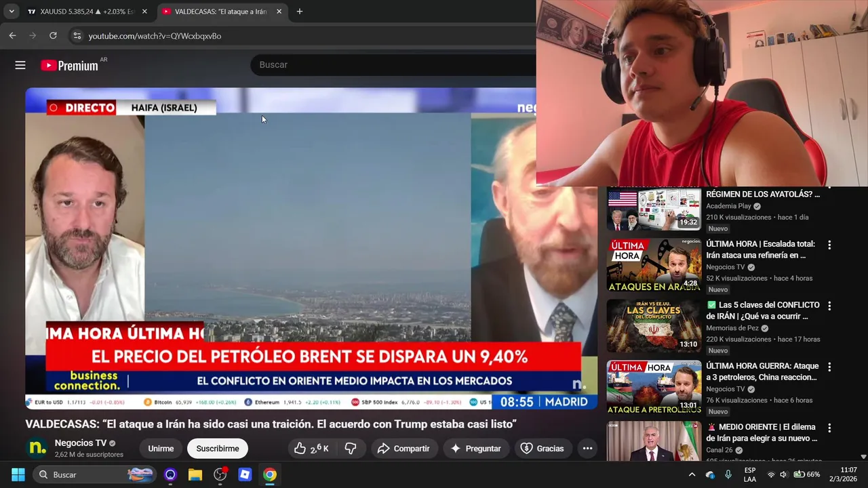The width and height of the screenshot is (868, 488).
Task: Open battery 66% indicator
Action: pos(807,474)
